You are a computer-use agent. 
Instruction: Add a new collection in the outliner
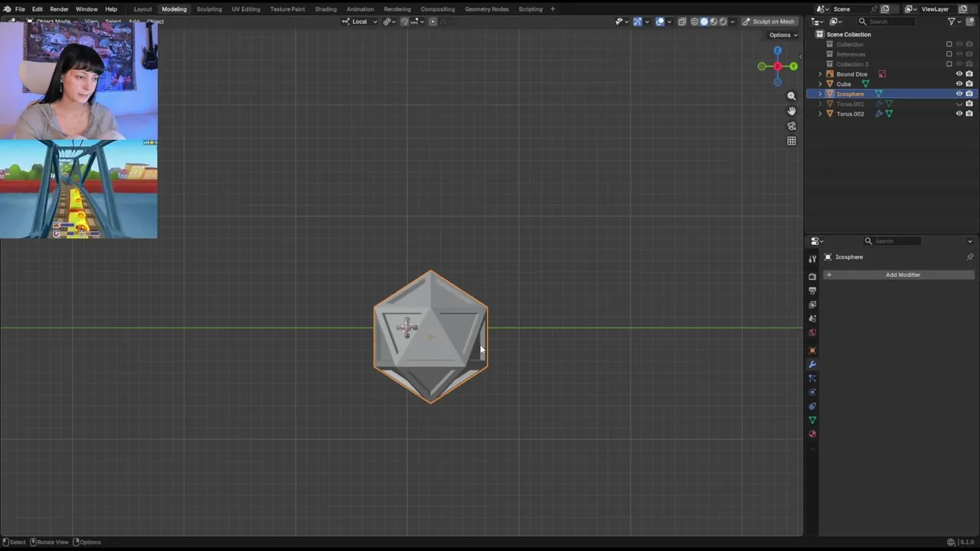pos(970,21)
